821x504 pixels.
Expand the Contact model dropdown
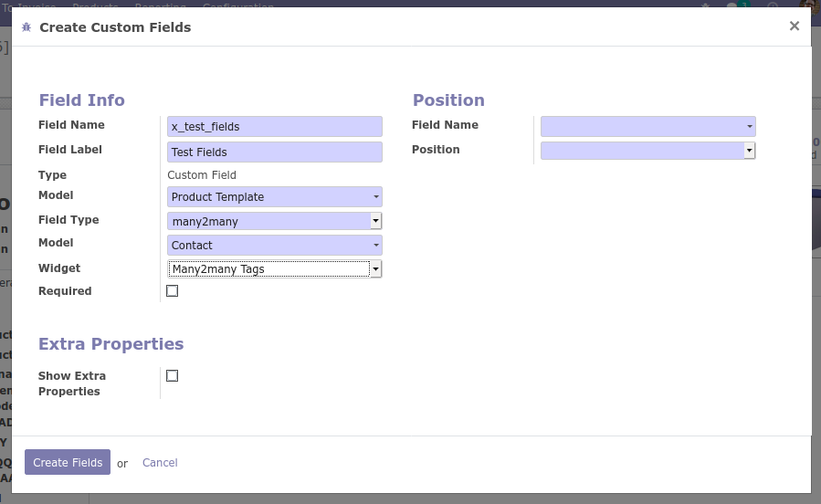click(x=274, y=246)
